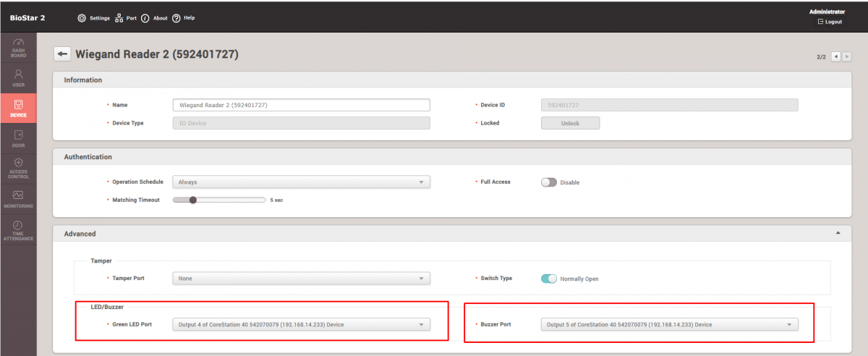Click the Logout button
This screenshot has height=356, width=868.
pyautogui.click(x=830, y=22)
